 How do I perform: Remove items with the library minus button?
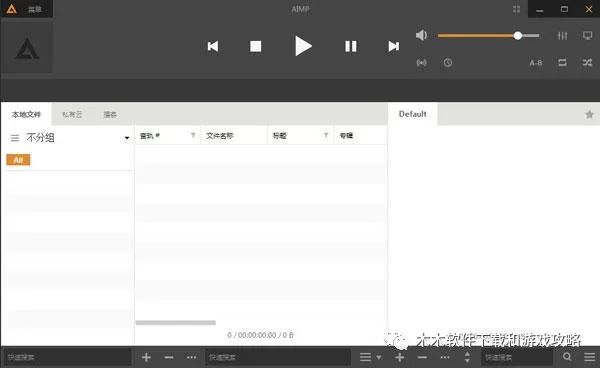pos(169,357)
